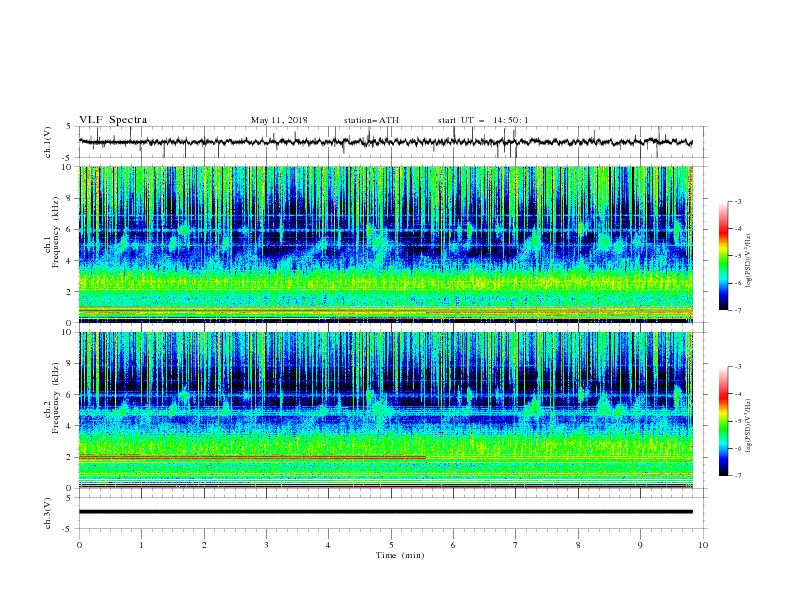Click the "8" tick on the time axis
The image size is (792, 612).
pos(578,545)
